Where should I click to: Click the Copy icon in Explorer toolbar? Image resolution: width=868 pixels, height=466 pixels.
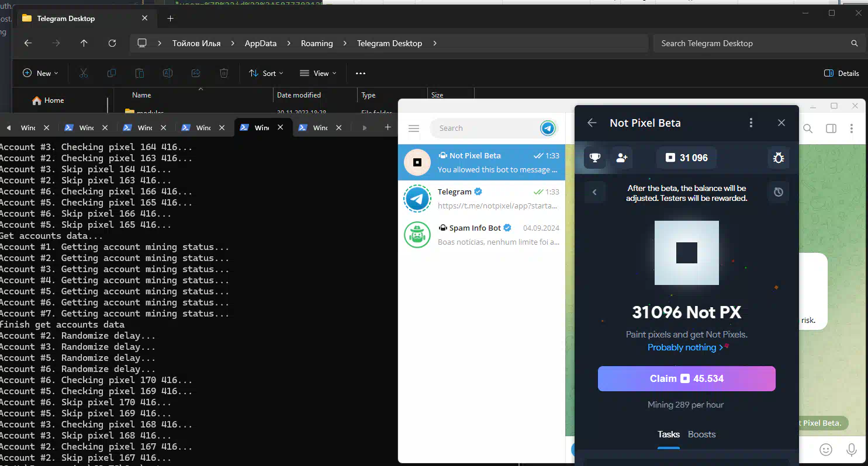pyautogui.click(x=112, y=73)
